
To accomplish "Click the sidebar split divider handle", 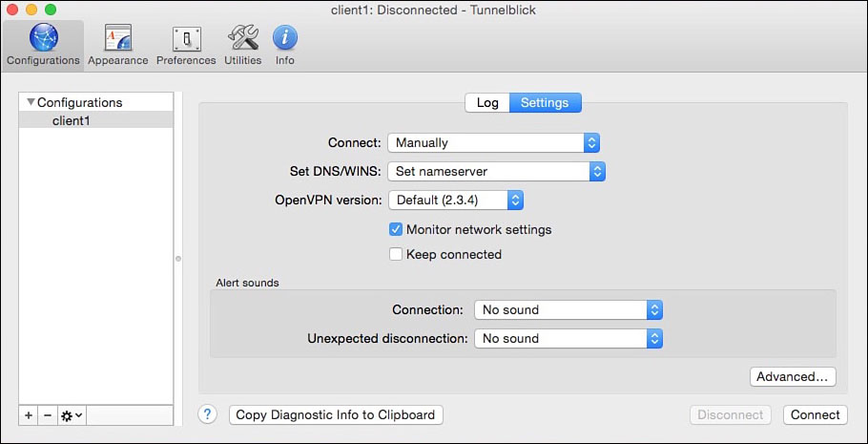I will click(178, 259).
